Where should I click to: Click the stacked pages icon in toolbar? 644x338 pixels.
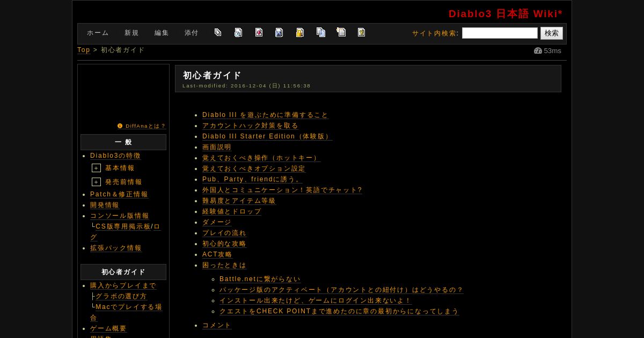coord(218,32)
